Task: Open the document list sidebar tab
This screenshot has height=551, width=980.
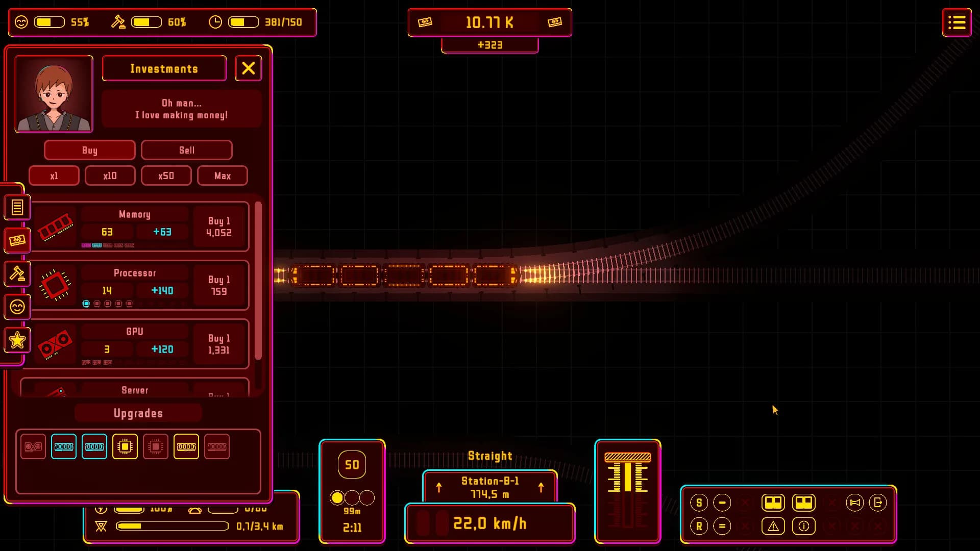Action: tap(17, 208)
